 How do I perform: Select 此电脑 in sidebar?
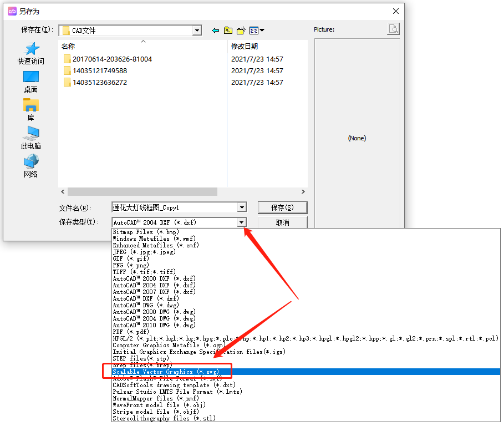coord(31,138)
